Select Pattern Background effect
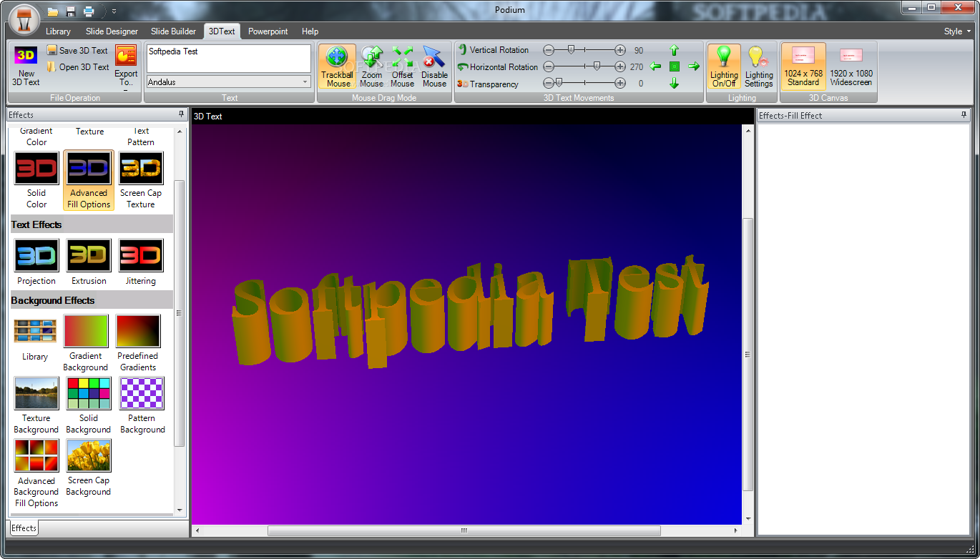 tap(142, 405)
